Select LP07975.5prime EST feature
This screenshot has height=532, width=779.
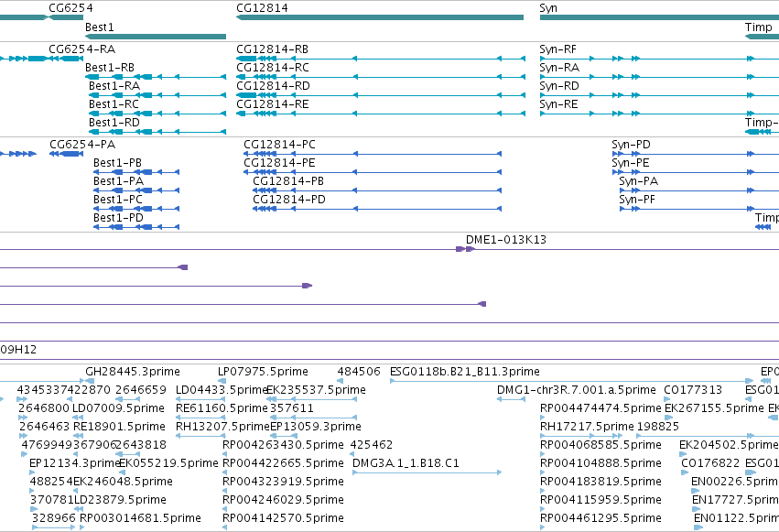pos(222,381)
